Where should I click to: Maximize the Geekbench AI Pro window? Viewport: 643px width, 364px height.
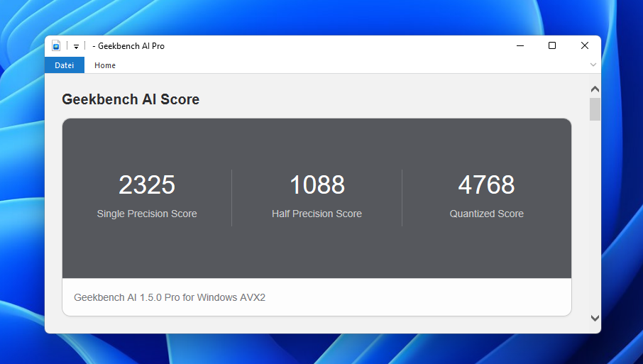(x=552, y=45)
